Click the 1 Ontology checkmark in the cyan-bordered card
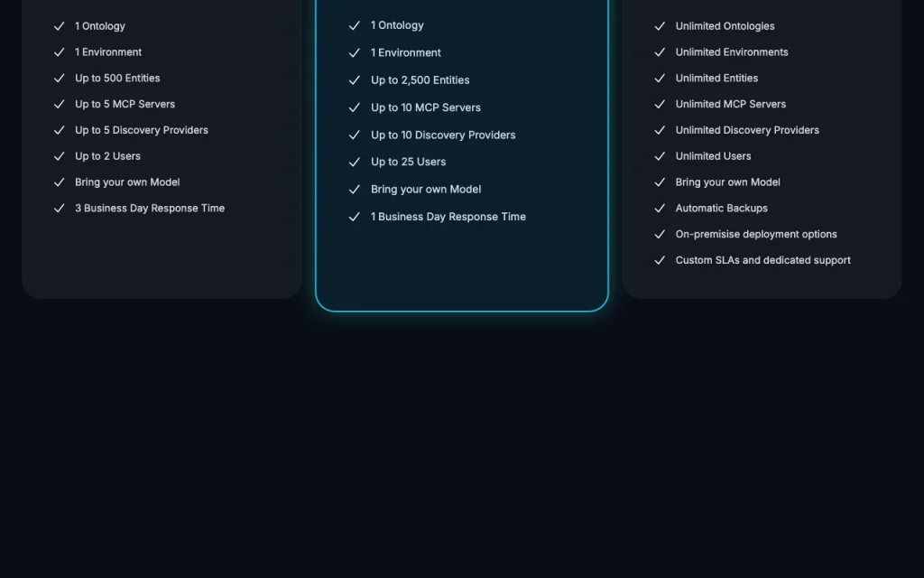 (354, 25)
